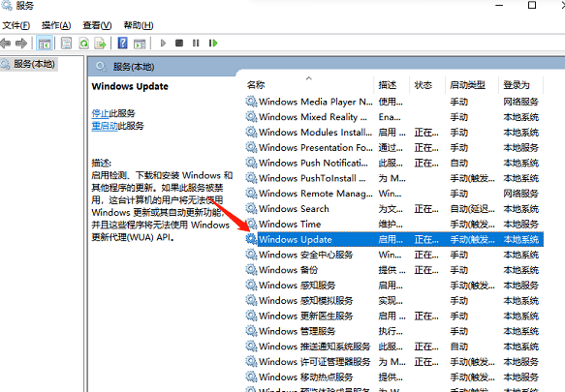Toggle the show/hide action pane icon
565x392 pixels.
pyautogui.click(x=140, y=44)
